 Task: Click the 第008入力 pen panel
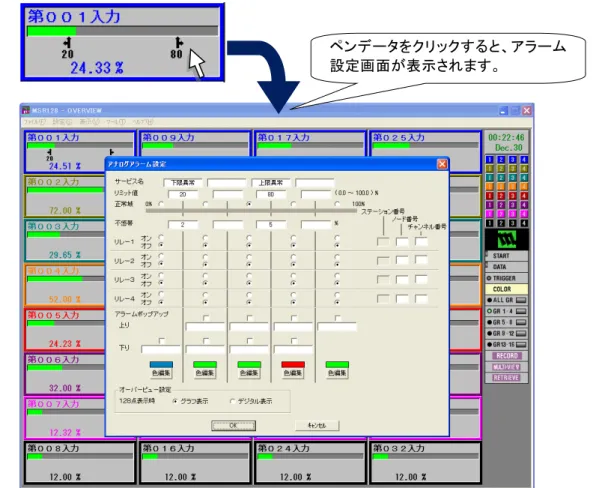[80, 463]
